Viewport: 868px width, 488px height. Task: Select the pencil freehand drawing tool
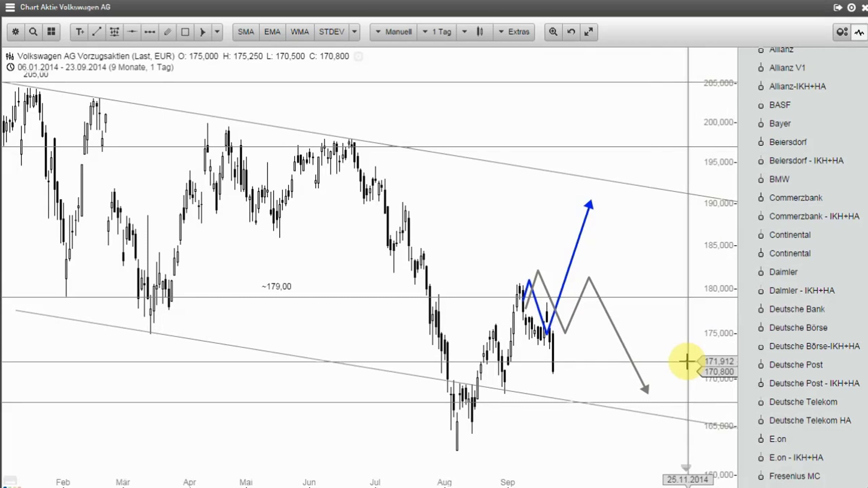click(x=167, y=32)
